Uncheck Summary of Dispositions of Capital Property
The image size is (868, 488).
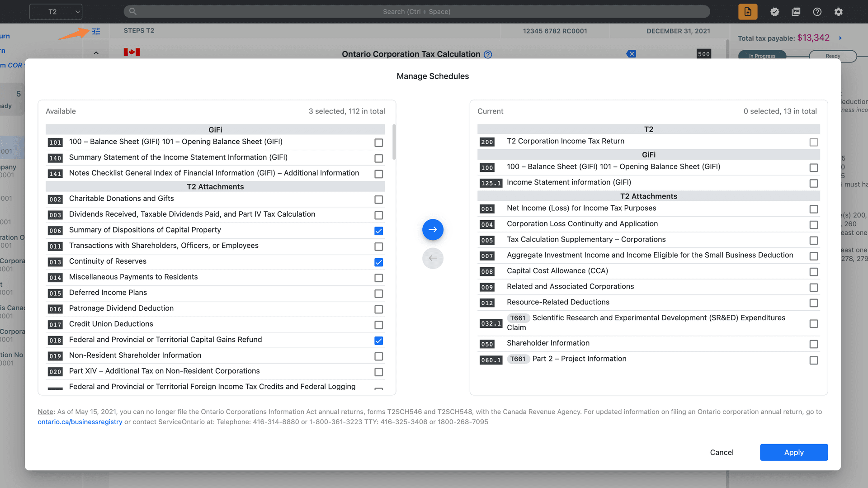click(x=379, y=231)
